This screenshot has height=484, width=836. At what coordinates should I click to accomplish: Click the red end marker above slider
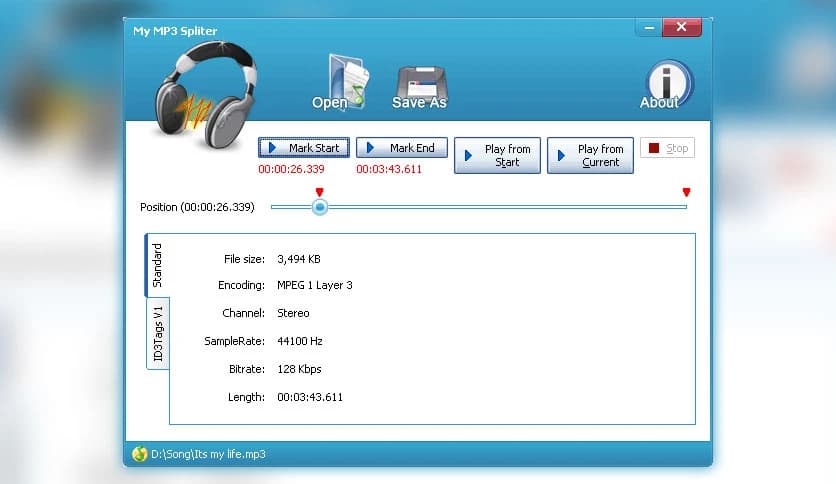coord(686,192)
